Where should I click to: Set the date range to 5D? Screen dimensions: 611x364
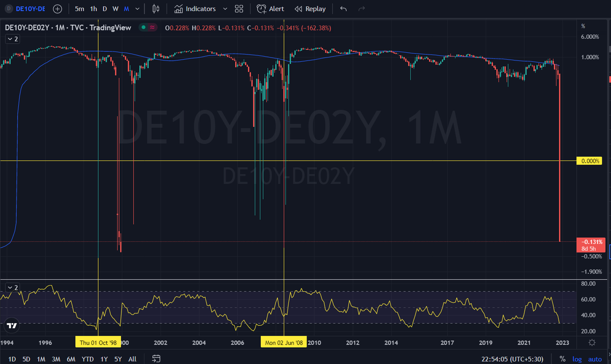tap(26, 359)
